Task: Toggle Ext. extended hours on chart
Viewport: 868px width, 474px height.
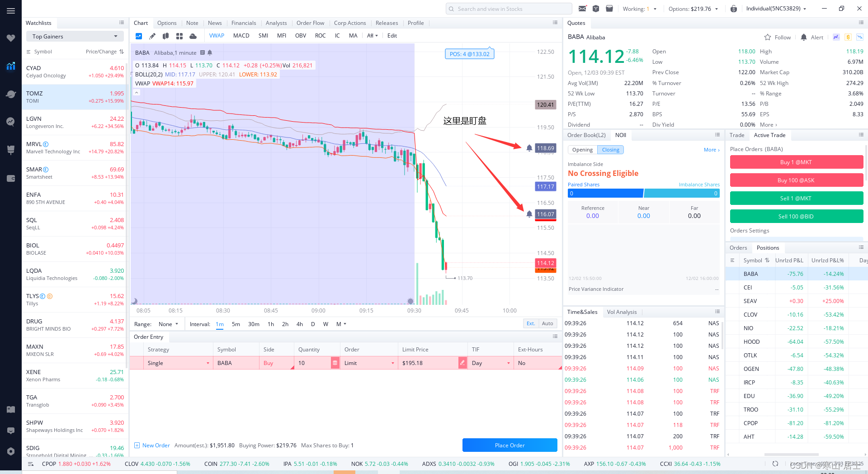Action: [x=531, y=323]
